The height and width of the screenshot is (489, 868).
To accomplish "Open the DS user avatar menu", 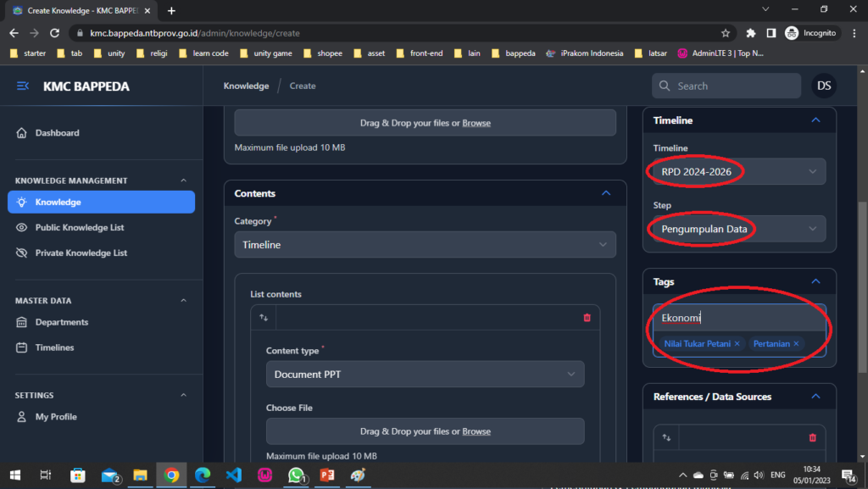I will click(823, 86).
